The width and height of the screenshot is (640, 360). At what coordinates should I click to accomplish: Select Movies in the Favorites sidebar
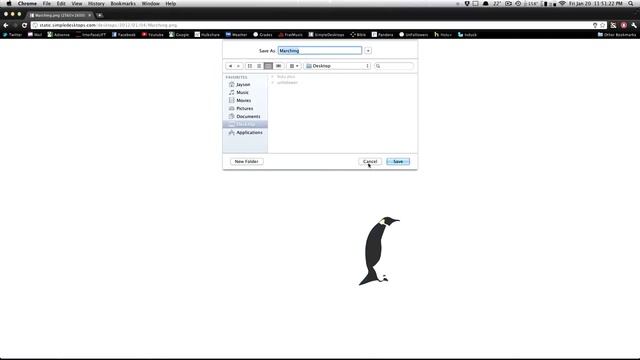pos(245,100)
